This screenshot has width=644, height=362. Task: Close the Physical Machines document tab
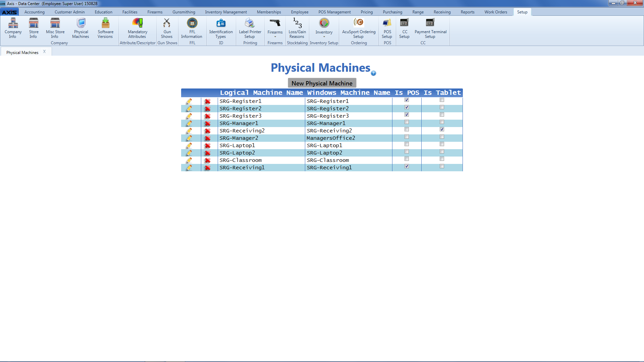coord(44,52)
